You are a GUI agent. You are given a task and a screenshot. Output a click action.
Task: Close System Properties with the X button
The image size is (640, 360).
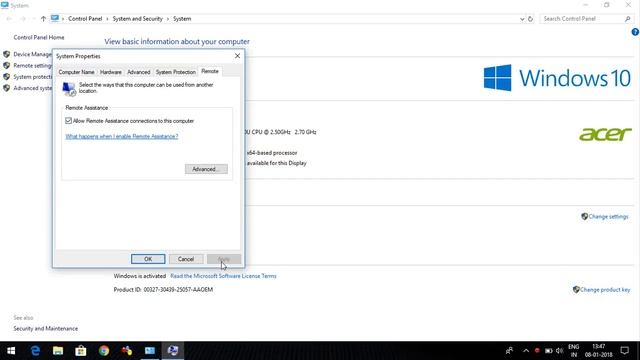237,56
